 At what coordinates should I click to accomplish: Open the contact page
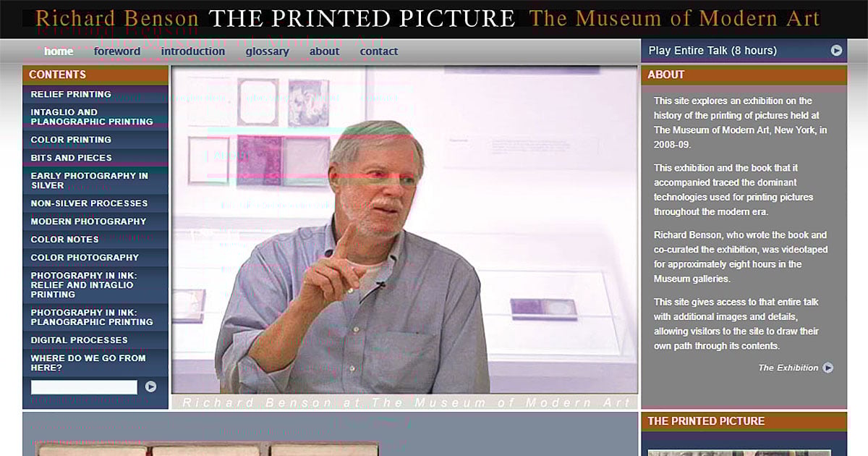coord(379,51)
